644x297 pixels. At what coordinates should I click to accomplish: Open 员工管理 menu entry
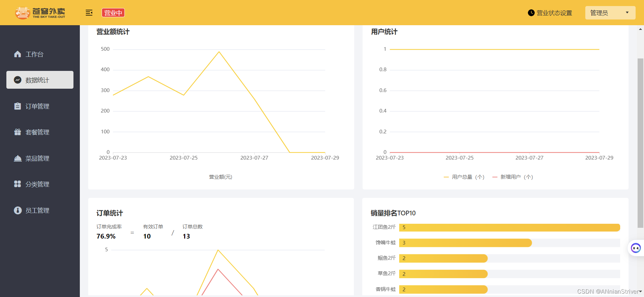(40, 210)
